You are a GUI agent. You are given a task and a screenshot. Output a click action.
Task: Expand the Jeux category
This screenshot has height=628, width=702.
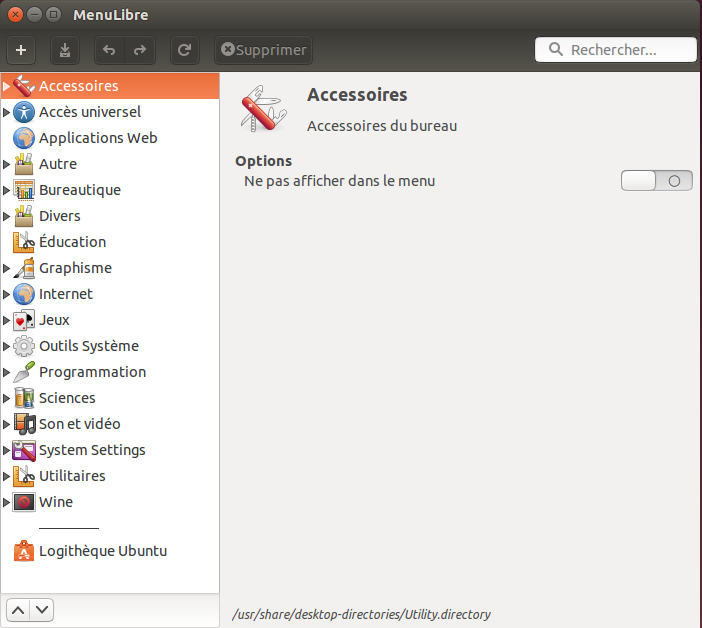[6, 320]
